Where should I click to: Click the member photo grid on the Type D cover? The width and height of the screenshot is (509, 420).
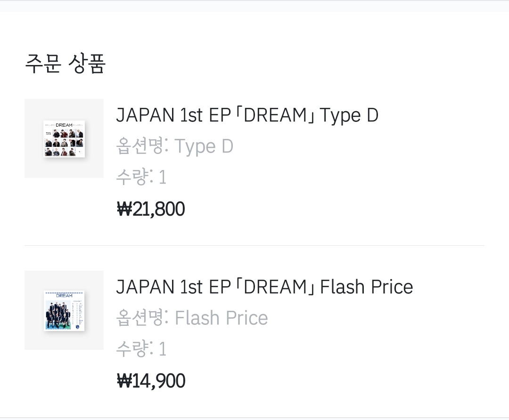tap(64, 143)
